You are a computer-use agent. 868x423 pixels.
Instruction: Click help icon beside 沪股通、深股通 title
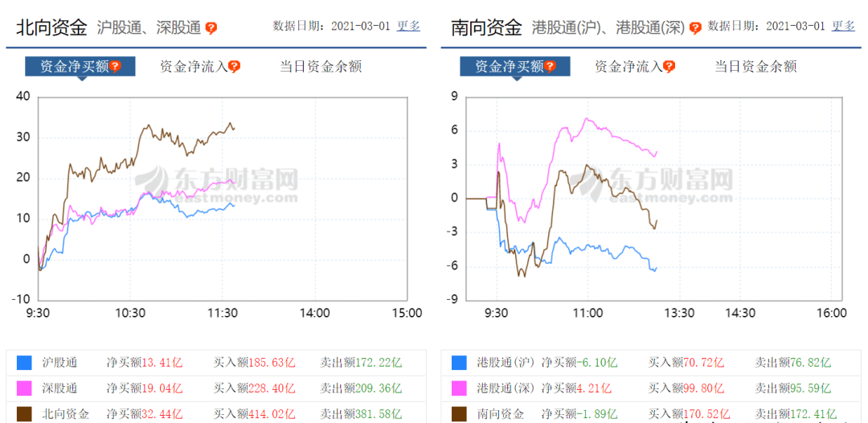211,28
